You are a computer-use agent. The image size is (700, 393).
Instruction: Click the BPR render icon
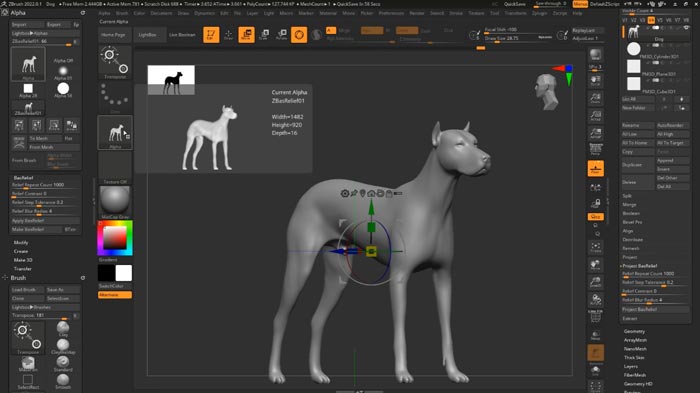click(x=595, y=55)
